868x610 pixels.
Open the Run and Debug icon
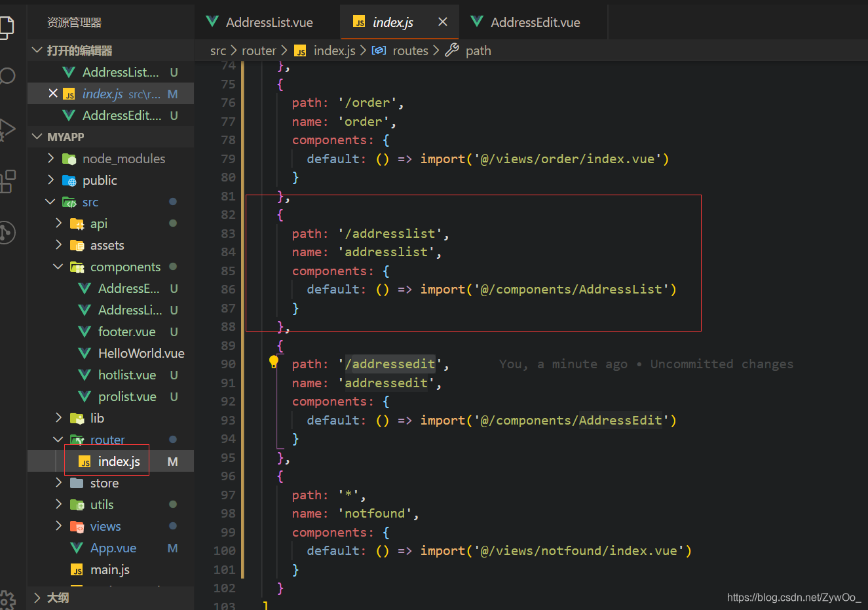click(x=7, y=130)
